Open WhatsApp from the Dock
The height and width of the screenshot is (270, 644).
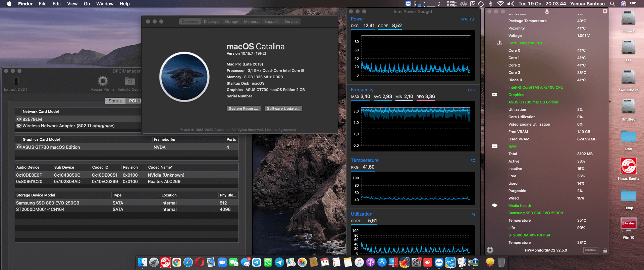(268, 262)
